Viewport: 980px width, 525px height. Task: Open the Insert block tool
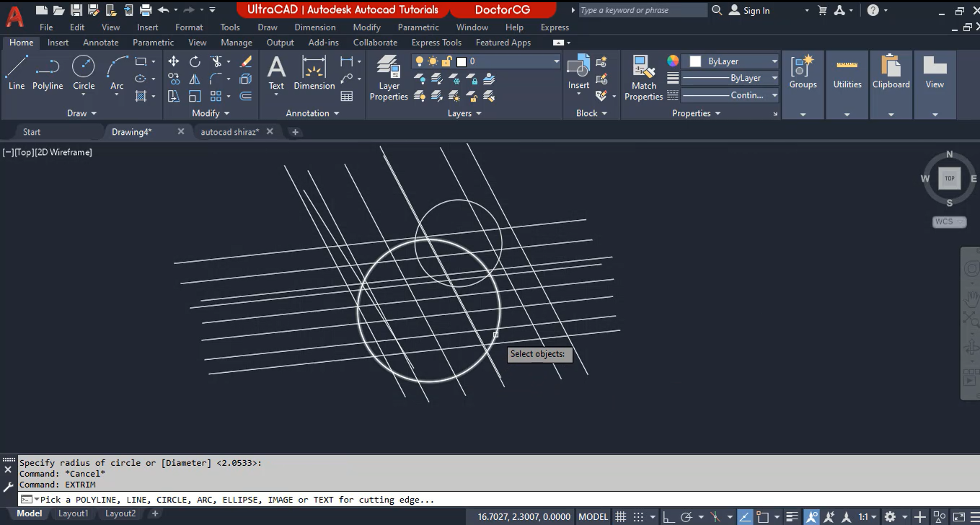[578, 73]
